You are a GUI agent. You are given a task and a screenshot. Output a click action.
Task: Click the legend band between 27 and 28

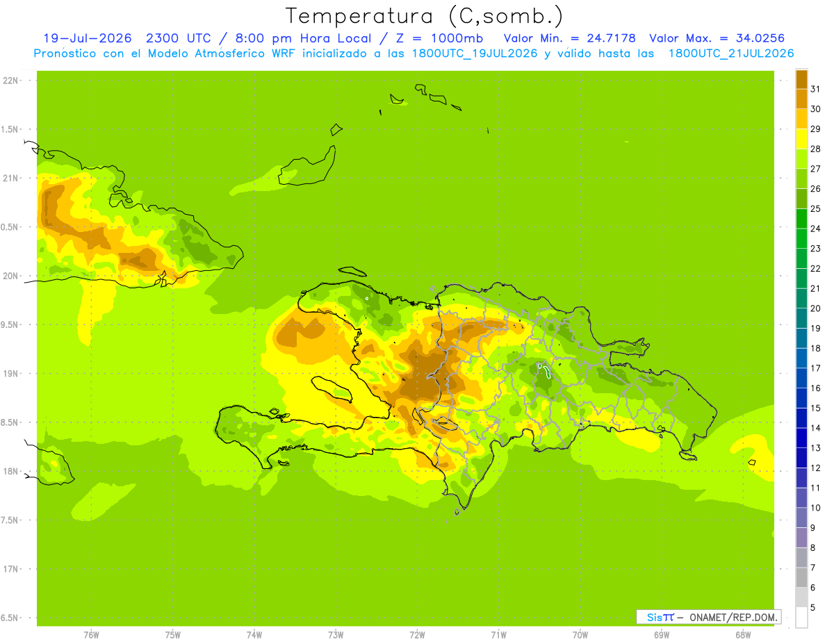pos(801,158)
